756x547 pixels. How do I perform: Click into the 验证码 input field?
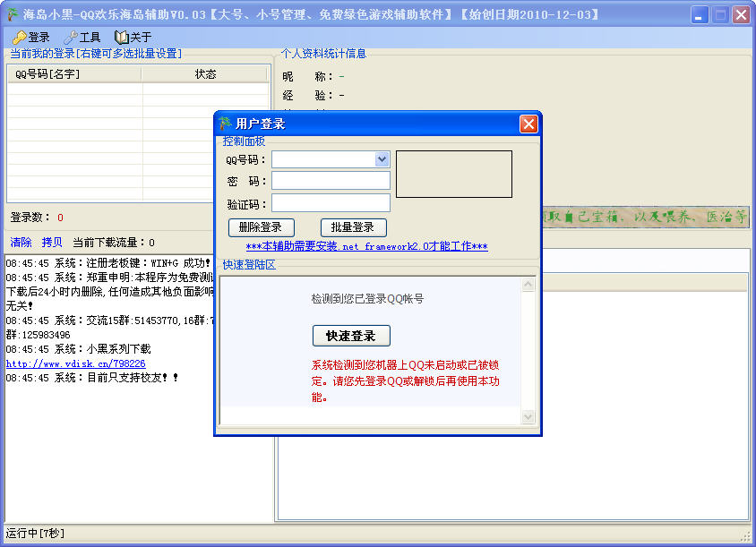click(331, 203)
